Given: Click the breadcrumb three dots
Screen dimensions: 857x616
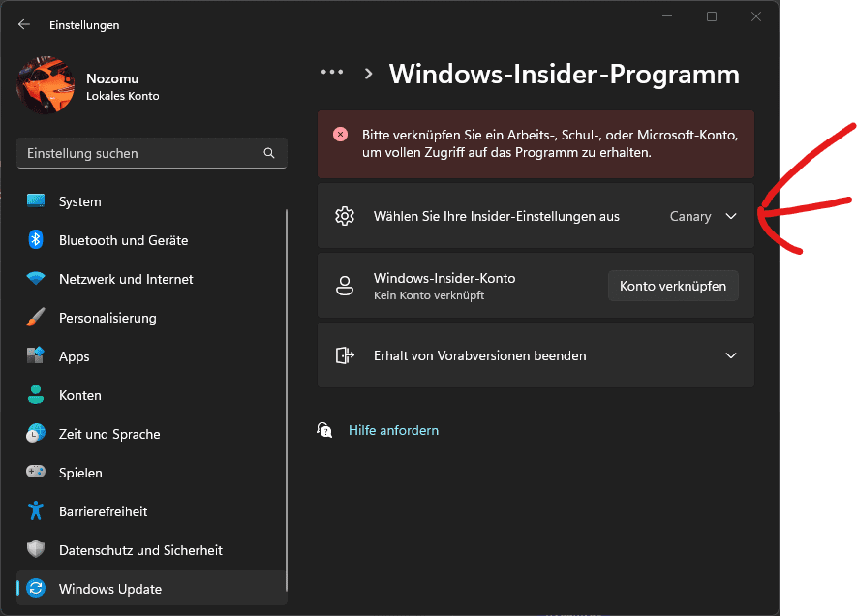Looking at the screenshot, I should pyautogui.click(x=332, y=72).
